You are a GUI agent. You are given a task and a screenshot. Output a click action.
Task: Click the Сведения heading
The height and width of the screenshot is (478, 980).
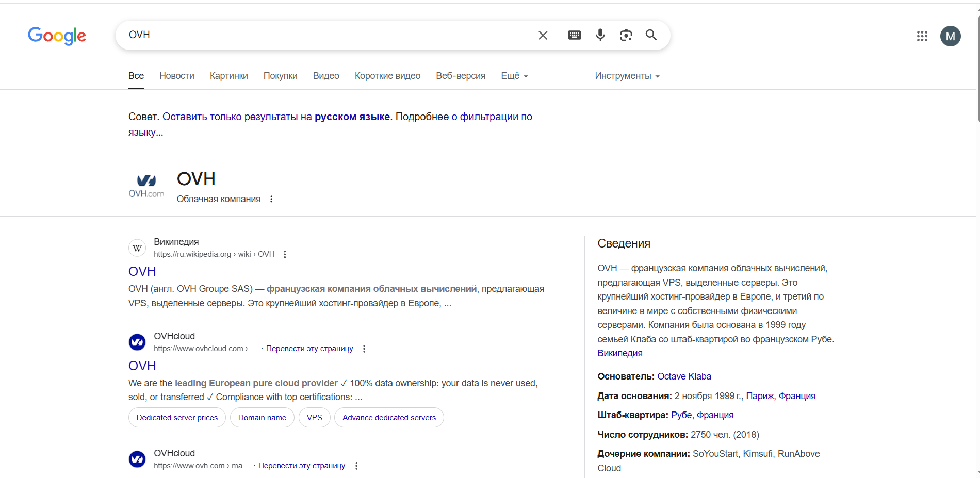pos(624,243)
